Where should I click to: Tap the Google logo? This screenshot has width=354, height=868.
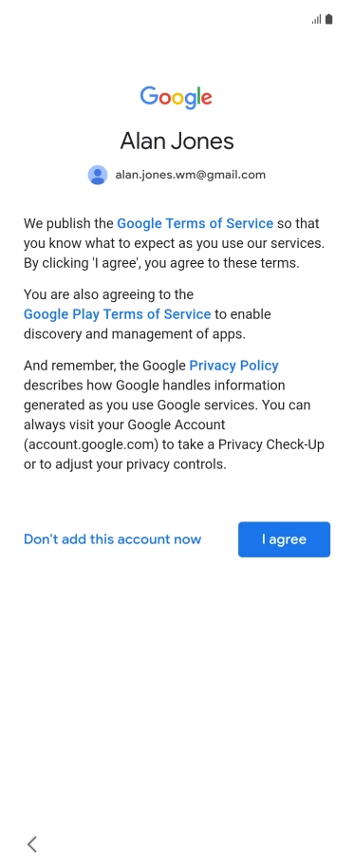pos(177,98)
